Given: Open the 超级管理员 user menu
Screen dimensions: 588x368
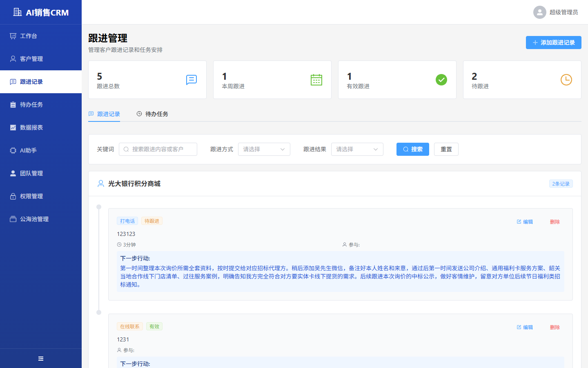Looking at the screenshot, I should click(556, 12).
